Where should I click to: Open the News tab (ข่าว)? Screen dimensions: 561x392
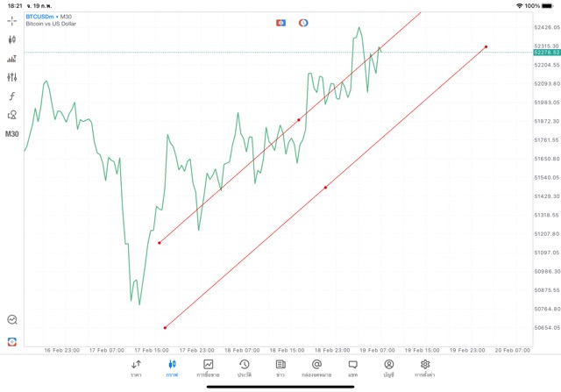[x=280, y=367]
